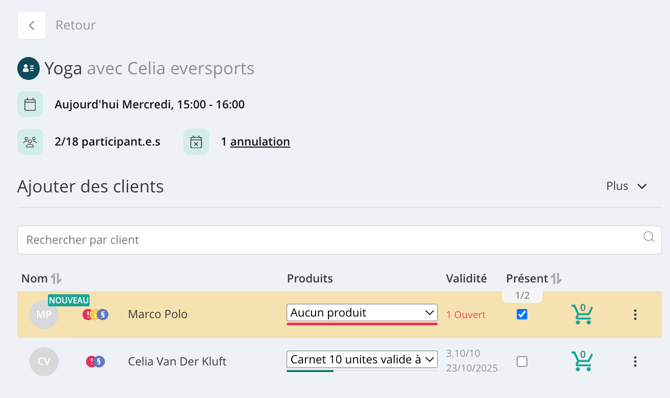Click the search magnifier icon
This screenshot has width=670, height=398.
(649, 237)
